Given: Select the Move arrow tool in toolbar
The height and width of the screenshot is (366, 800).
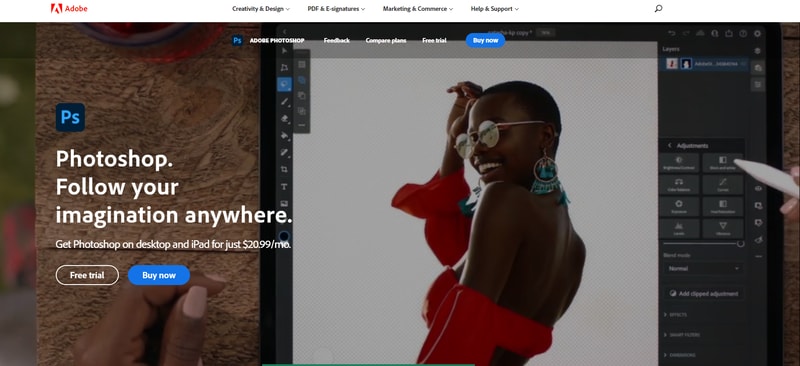Looking at the screenshot, I should point(285,51).
